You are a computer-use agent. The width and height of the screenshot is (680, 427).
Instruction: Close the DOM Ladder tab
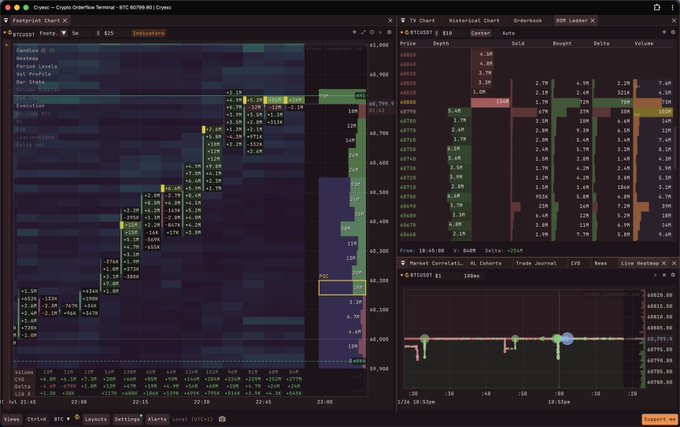pyautogui.click(x=592, y=20)
